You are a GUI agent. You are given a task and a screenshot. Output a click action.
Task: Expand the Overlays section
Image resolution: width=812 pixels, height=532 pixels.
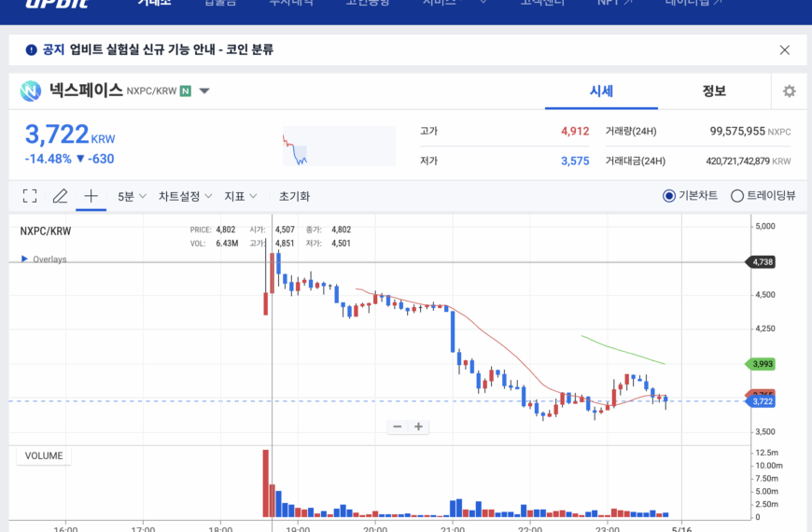point(44,259)
